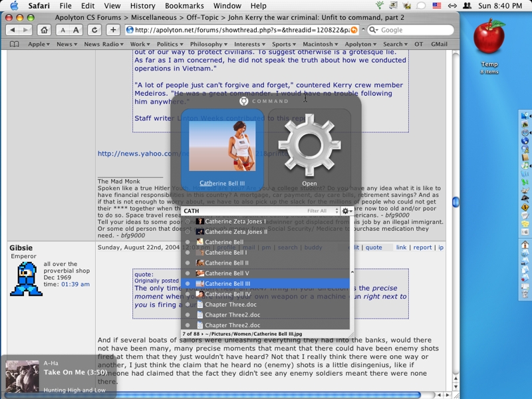532x399 pixels.
Task: Click the Safari home button
Action: (x=44, y=30)
